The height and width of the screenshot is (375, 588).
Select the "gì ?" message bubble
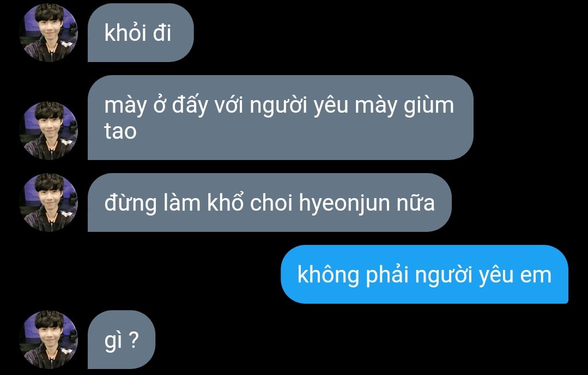click(x=122, y=340)
